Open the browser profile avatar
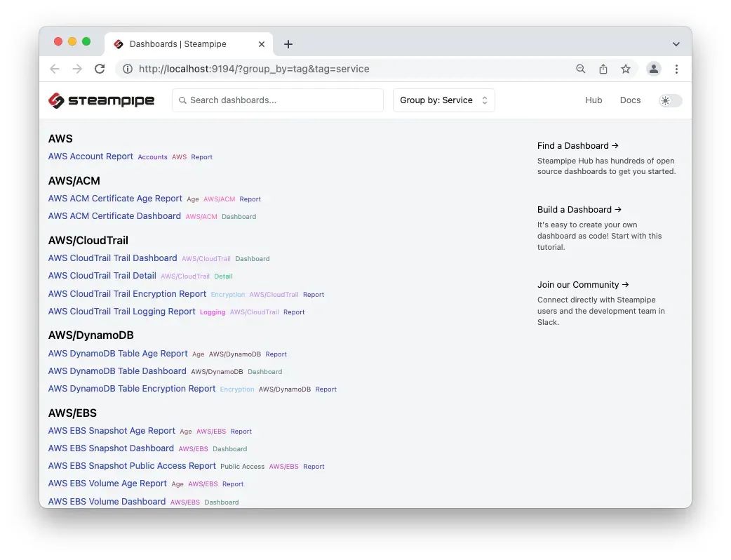The width and height of the screenshot is (731, 560). [654, 69]
